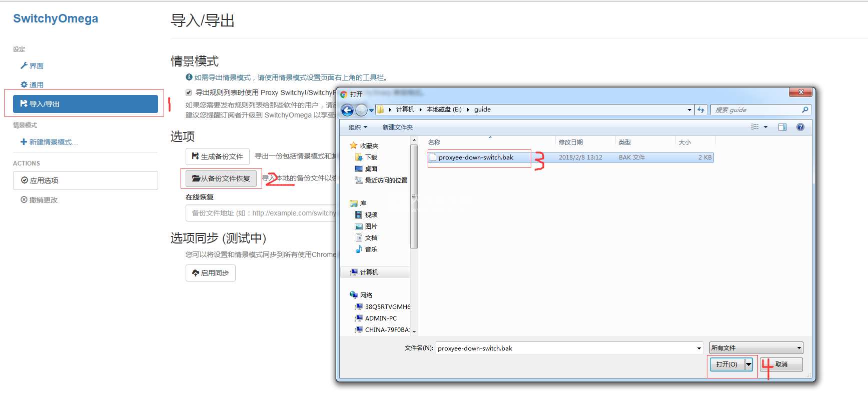The image size is (868, 406).
Task: Close the 打开 file dialog
Action: coord(800,92)
